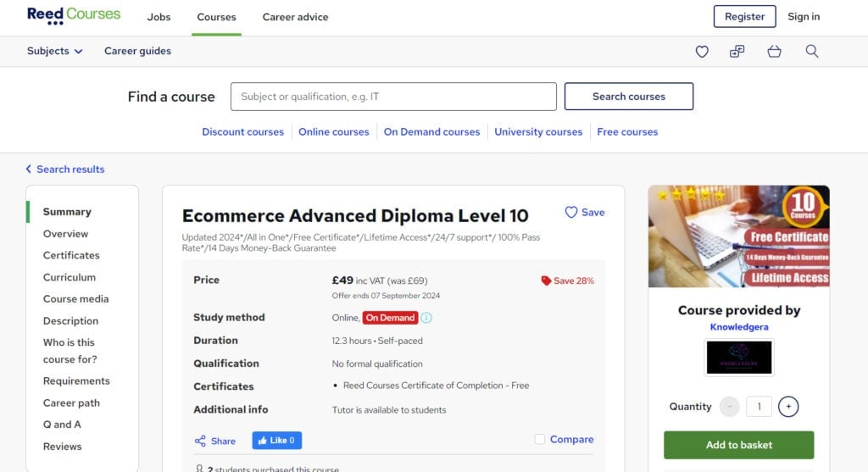This screenshot has height=472, width=868.
Task: Jump to Course media section
Action: [75, 299]
